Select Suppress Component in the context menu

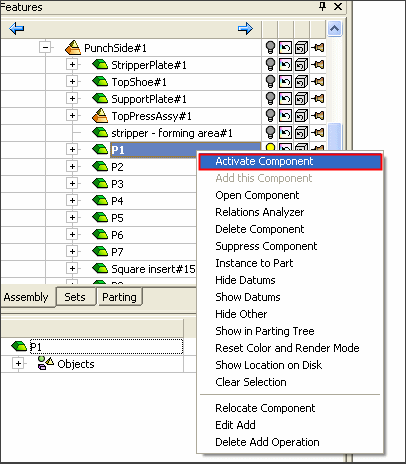coord(266,246)
